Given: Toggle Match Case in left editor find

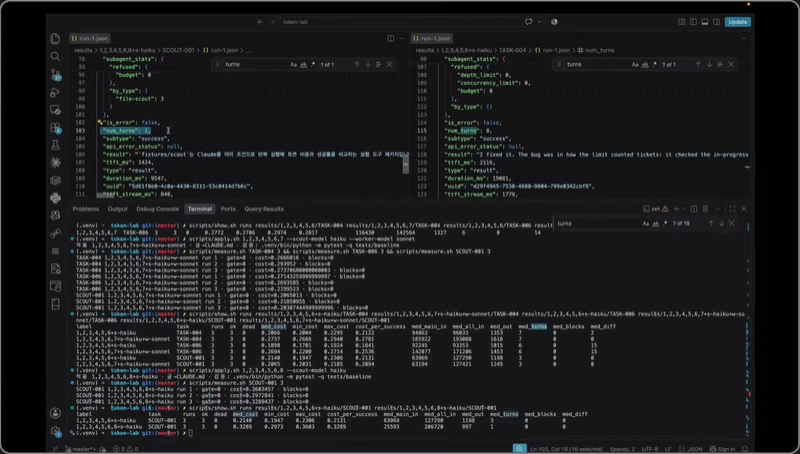Looking at the screenshot, I should [293, 64].
